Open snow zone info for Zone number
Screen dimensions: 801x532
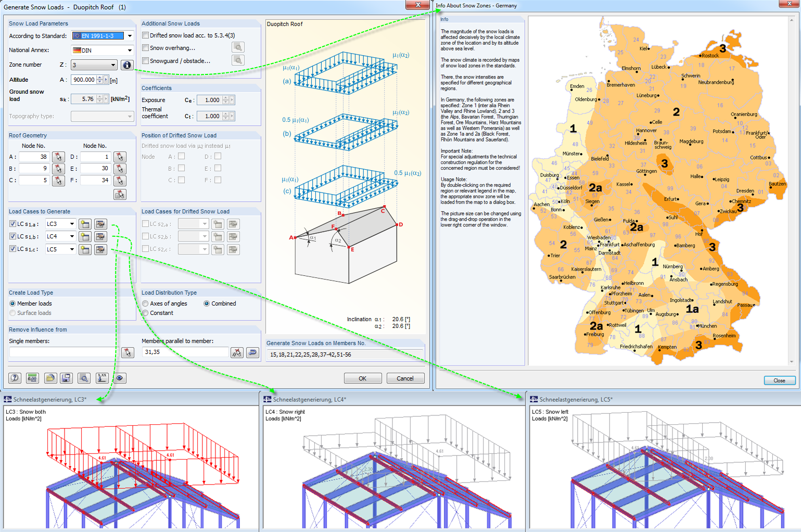pos(126,65)
